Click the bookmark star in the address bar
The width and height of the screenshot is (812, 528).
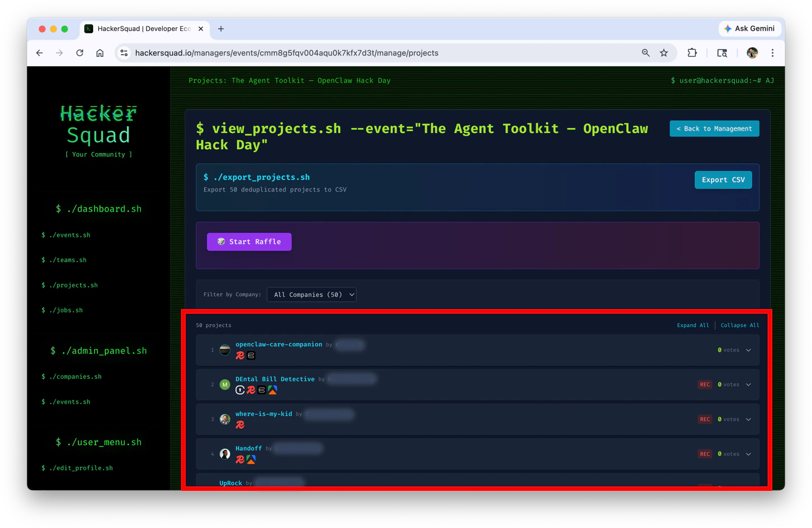(x=664, y=53)
